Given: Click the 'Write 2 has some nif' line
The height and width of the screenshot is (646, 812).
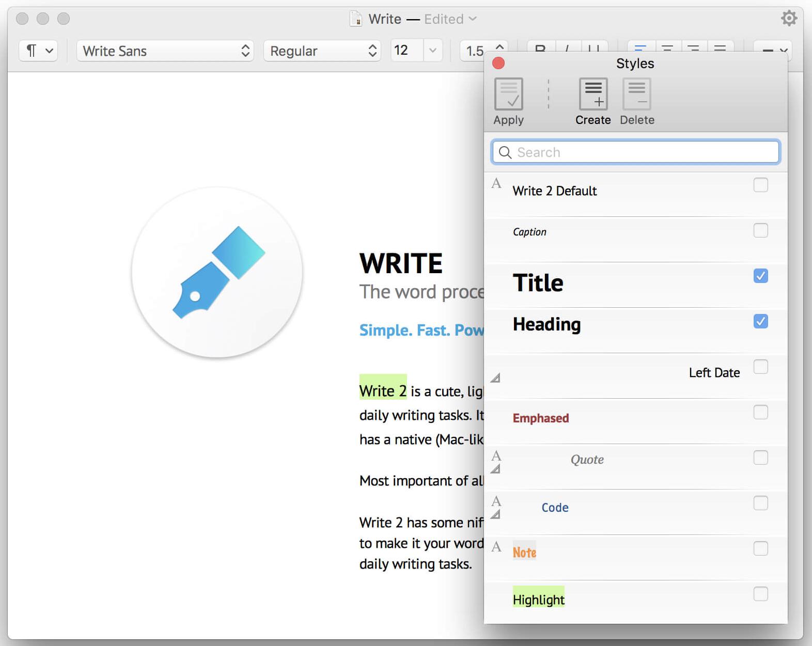Looking at the screenshot, I should [x=421, y=523].
